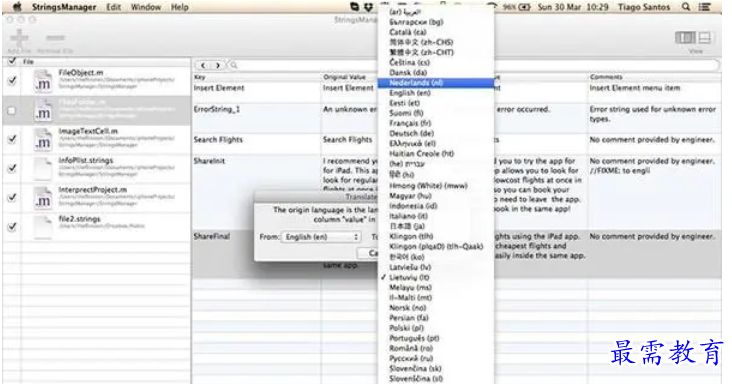Viewport: 732px width, 384px height.
Task: Uncheck the InfoPlist.strings checkbox
Action: 12,168
